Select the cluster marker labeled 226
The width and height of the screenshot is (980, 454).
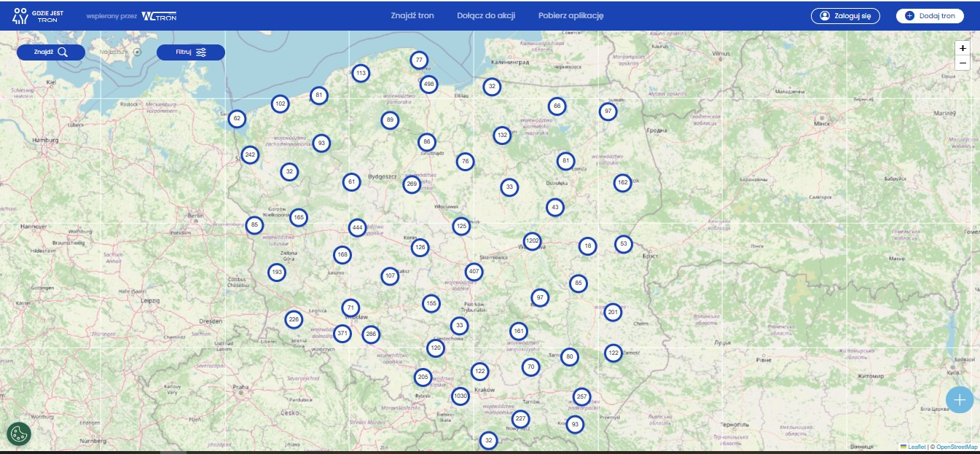[x=294, y=319]
